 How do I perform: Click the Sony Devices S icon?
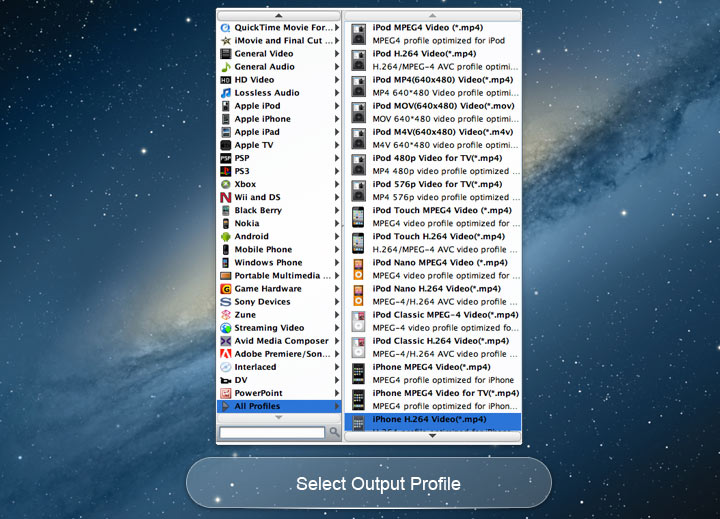point(225,302)
